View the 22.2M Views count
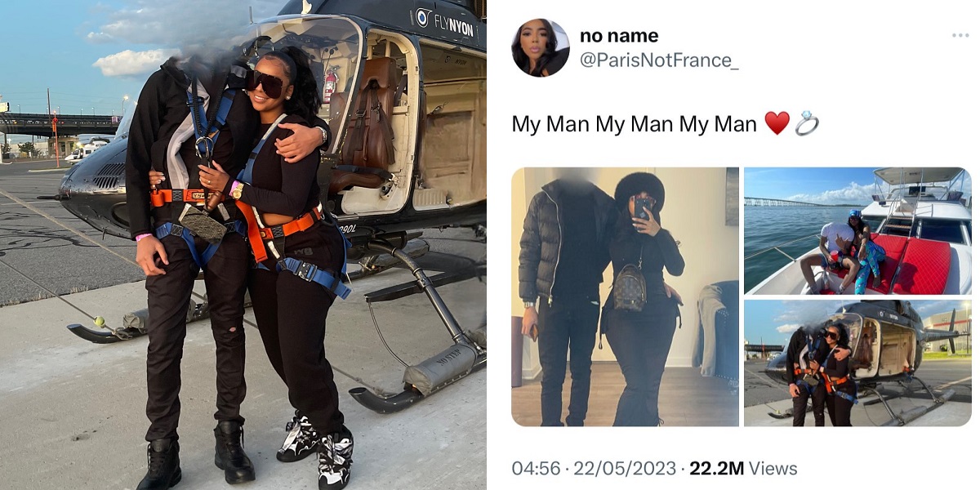980x490 pixels. click(743, 469)
